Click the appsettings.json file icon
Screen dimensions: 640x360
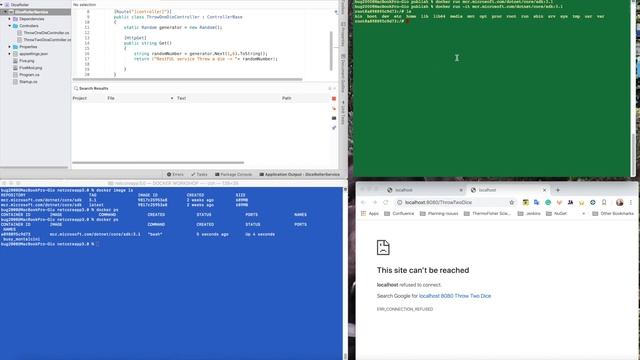[15, 53]
